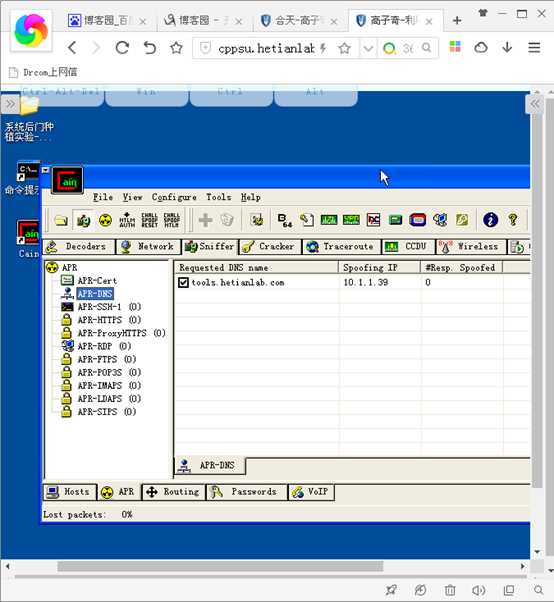Open the 系统后门种植实验 desktop folder
The height and width of the screenshot is (602, 554).
pyautogui.click(x=29, y=119)
